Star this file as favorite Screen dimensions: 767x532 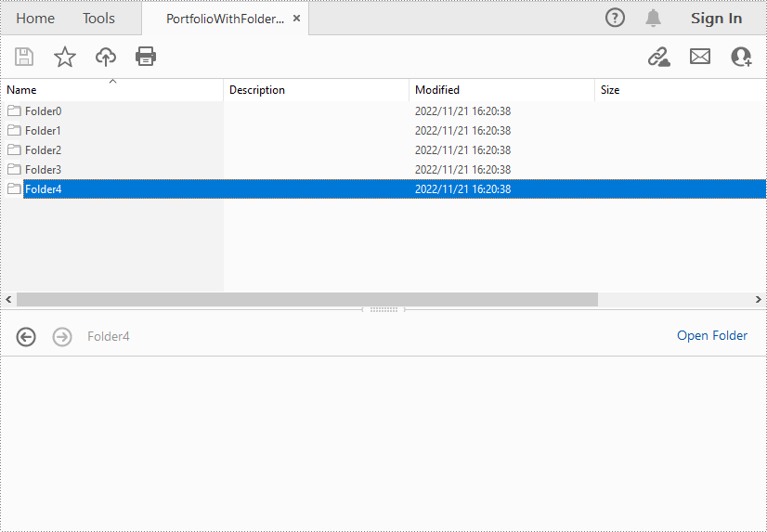65,57
